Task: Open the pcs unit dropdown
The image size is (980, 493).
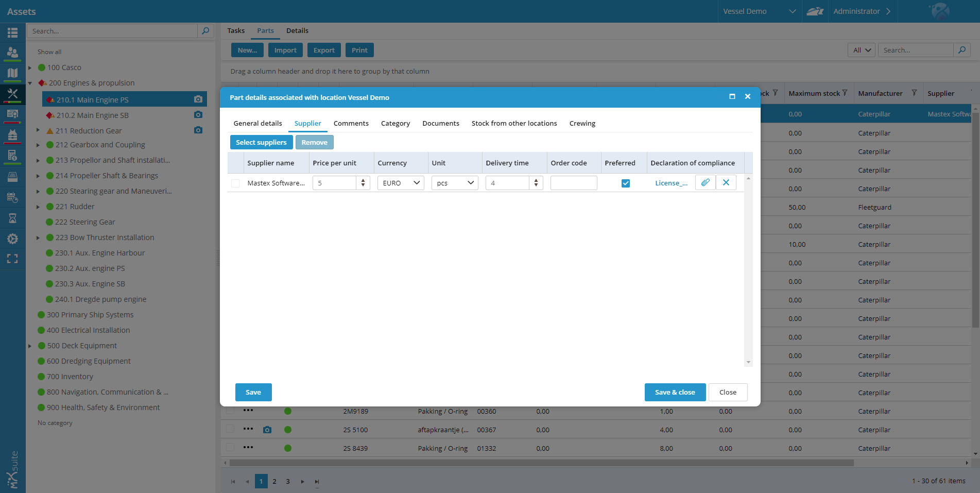Action: (455, 183)
